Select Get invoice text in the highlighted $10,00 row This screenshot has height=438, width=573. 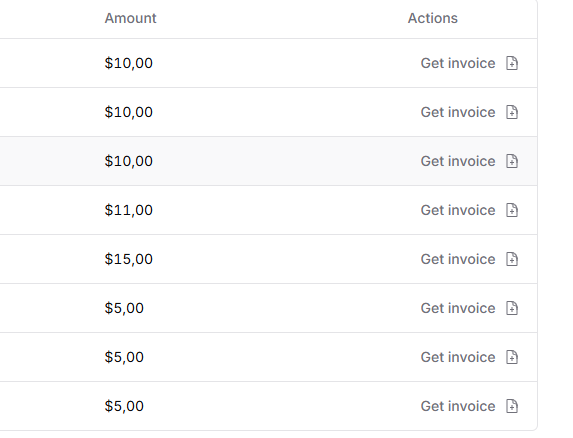click(458, 161)
